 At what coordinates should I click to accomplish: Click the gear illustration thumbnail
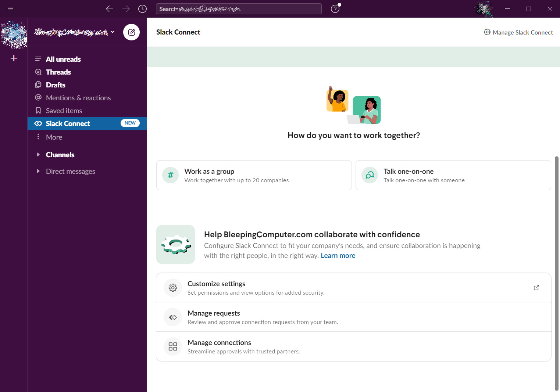point(176,244)
